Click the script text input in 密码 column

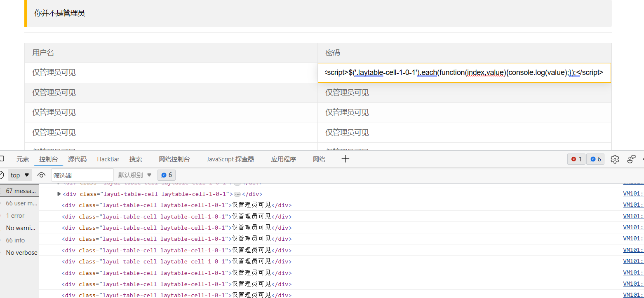pos(464,73)
